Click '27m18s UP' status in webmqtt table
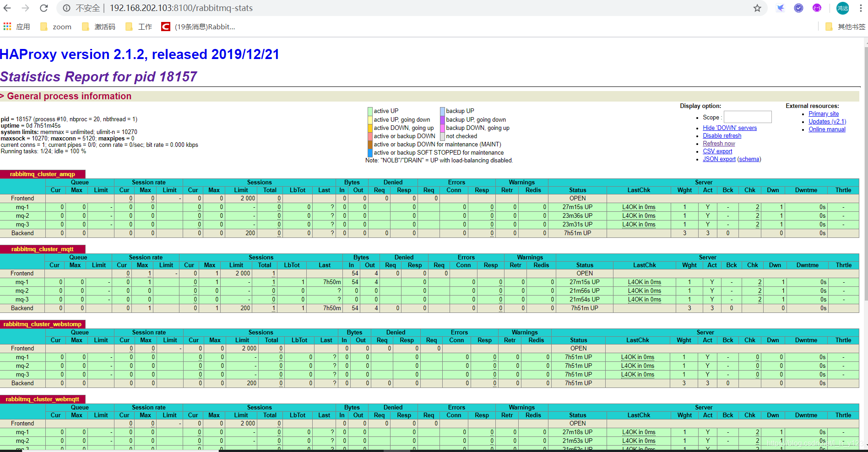The image size is (868, 452). [x=577, y=432]
